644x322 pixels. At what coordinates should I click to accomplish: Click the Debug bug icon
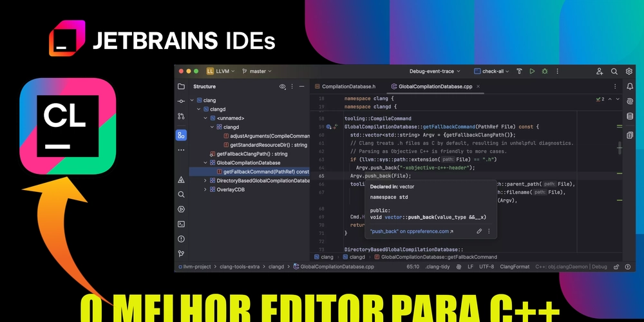[x=545, y=71]
